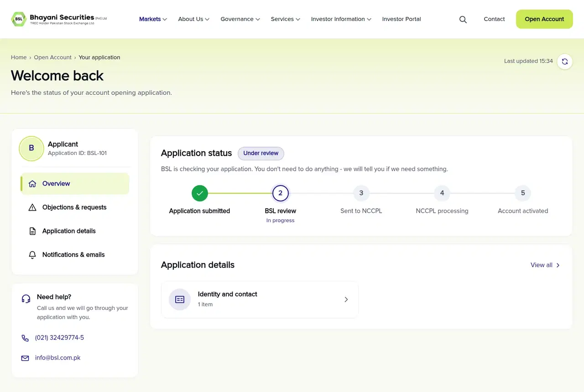The height and width of the screenshot is (392, 584).
Task: Expand the About Us dropdown menu
Action: [194, 19]
